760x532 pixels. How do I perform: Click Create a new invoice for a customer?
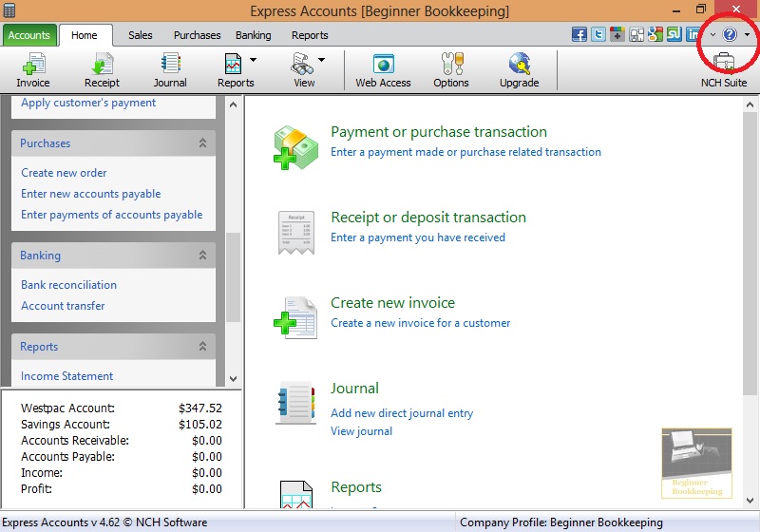coord(420,323)
